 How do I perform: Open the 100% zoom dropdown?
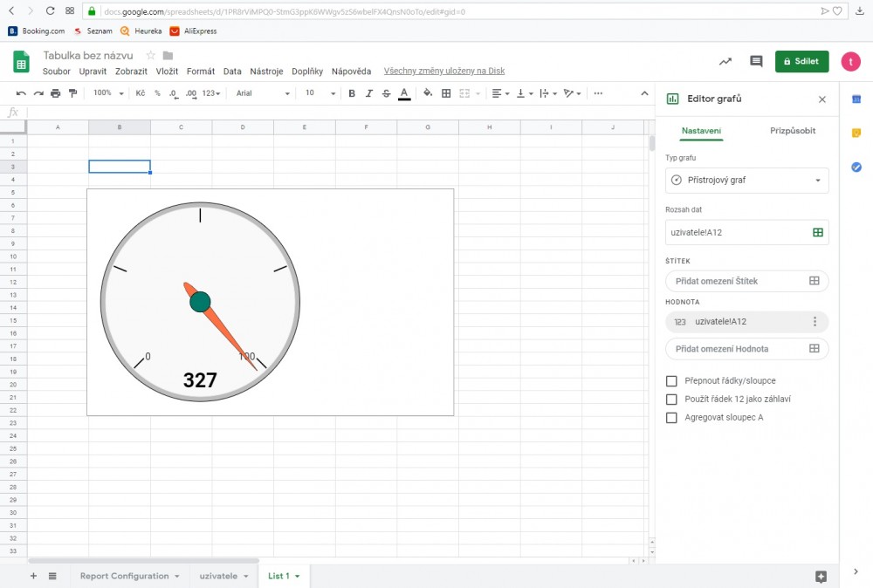(108, 93)
